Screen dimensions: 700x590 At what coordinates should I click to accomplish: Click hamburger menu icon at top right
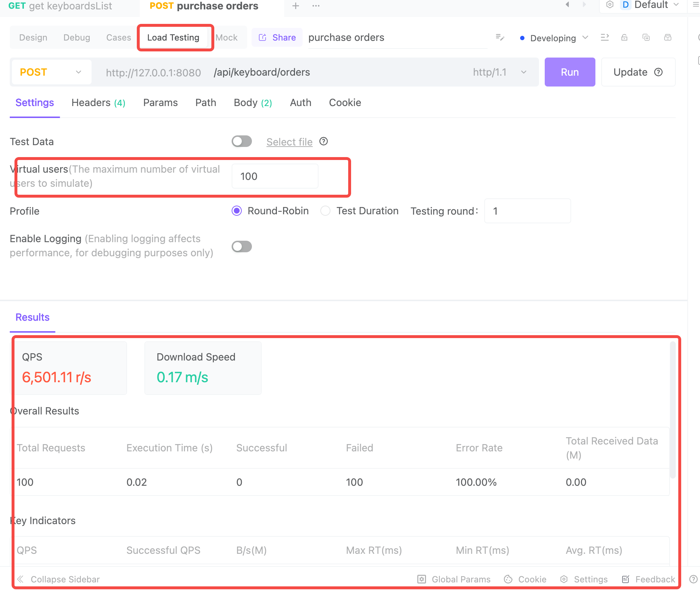pyautogui.click(x=696, y=5)
